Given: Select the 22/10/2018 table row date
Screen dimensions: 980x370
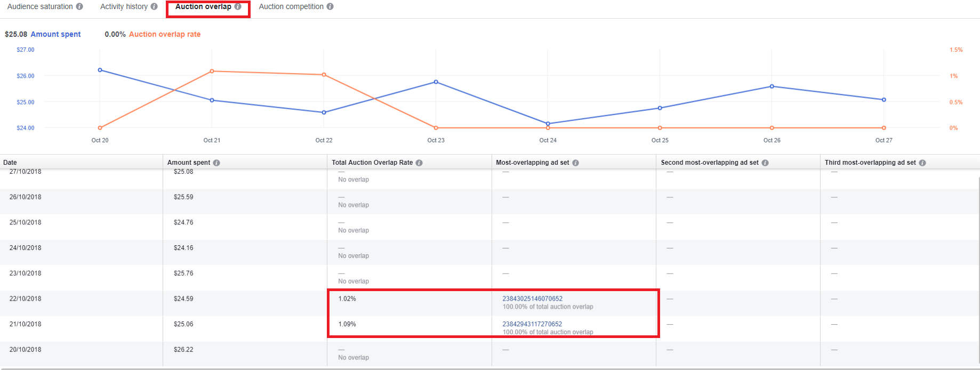Looking at the screenshot, I should pos(25,299).
